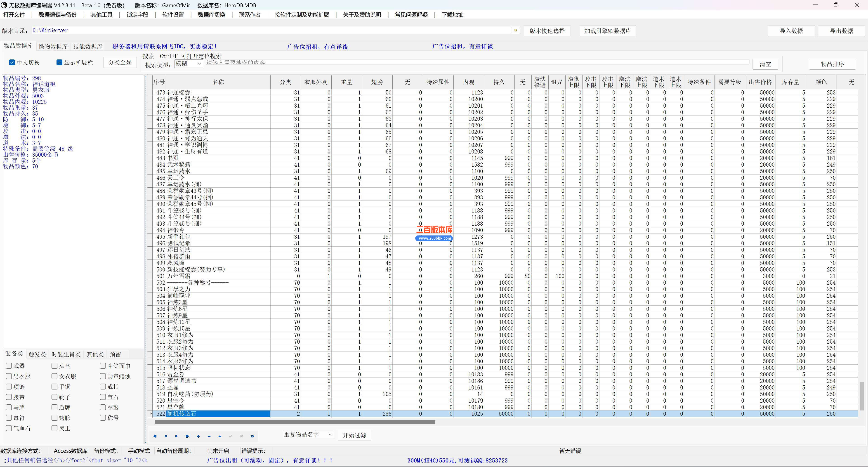868x467 pixels.
Task: Open the 其他工具 menu
Action: 101,14
